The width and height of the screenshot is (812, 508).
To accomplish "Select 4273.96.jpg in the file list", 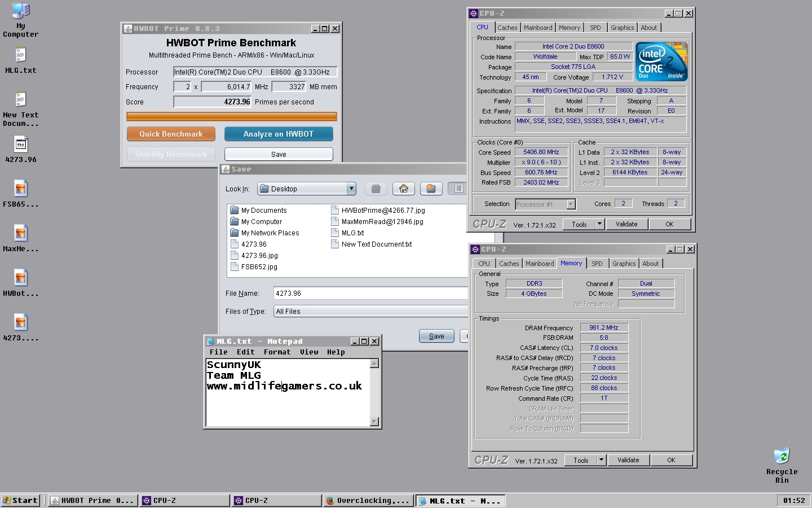I will (254, 256).
